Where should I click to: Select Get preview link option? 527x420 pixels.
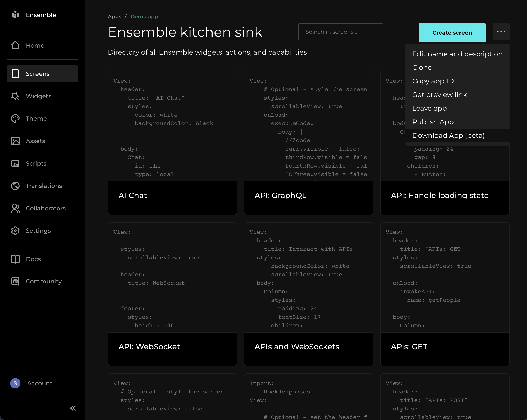440,95
